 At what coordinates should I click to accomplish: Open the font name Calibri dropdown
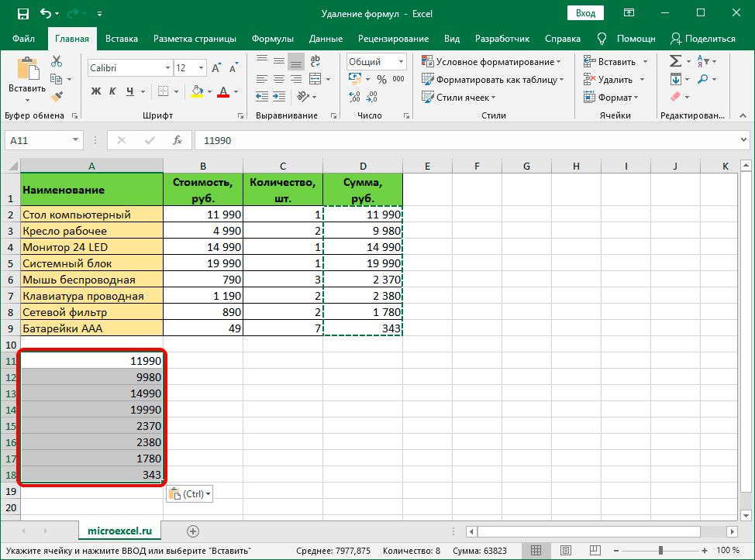[x=166, y=68]
